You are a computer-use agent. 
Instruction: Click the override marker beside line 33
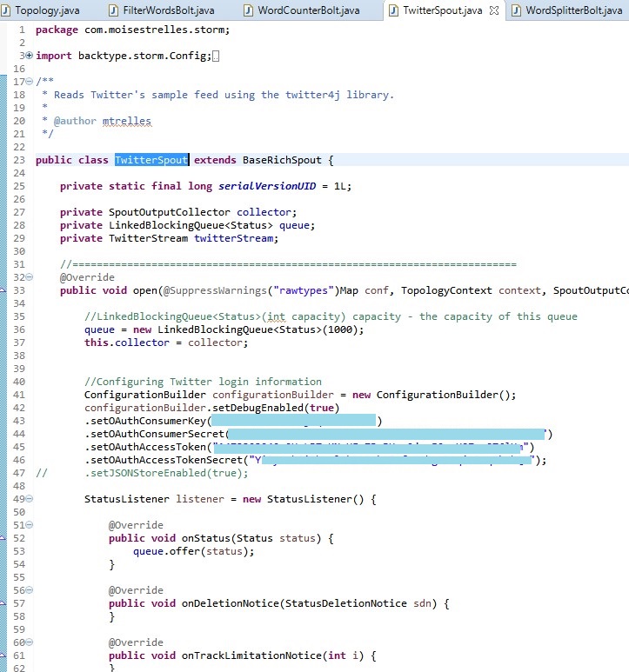[3, 290]
